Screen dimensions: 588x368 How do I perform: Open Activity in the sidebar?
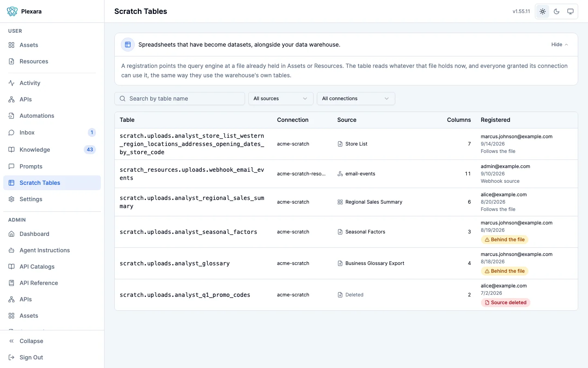[x=52, y=83]
